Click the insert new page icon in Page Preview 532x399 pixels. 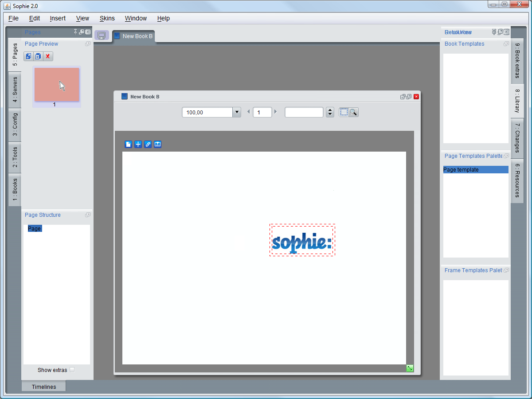(28, 56)
